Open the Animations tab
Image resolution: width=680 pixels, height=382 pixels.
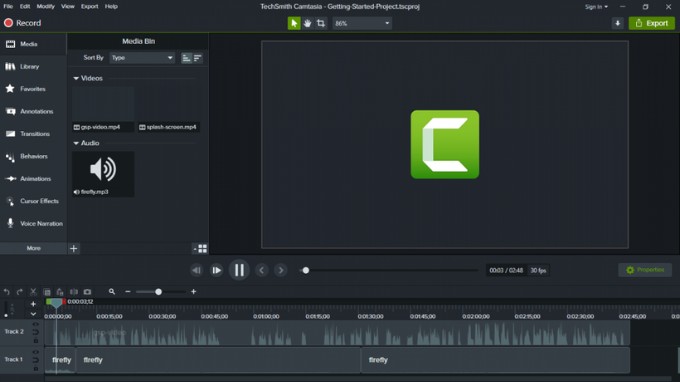[x=33, y=179]
